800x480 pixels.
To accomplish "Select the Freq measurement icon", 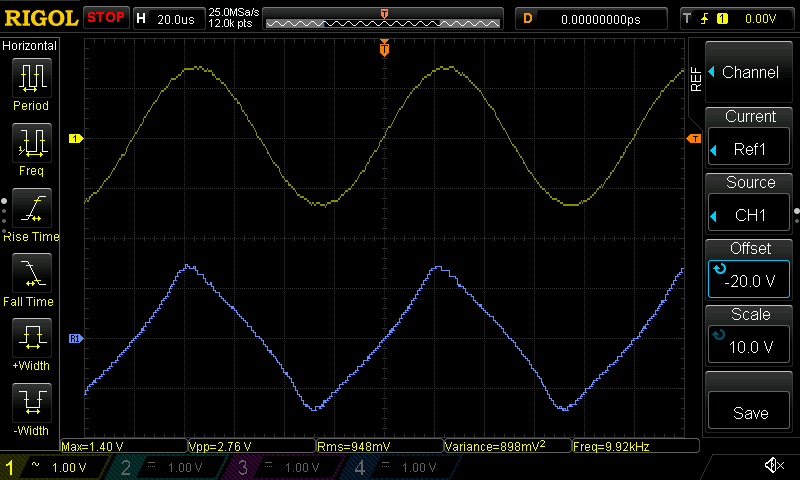I will coord(31,143).
